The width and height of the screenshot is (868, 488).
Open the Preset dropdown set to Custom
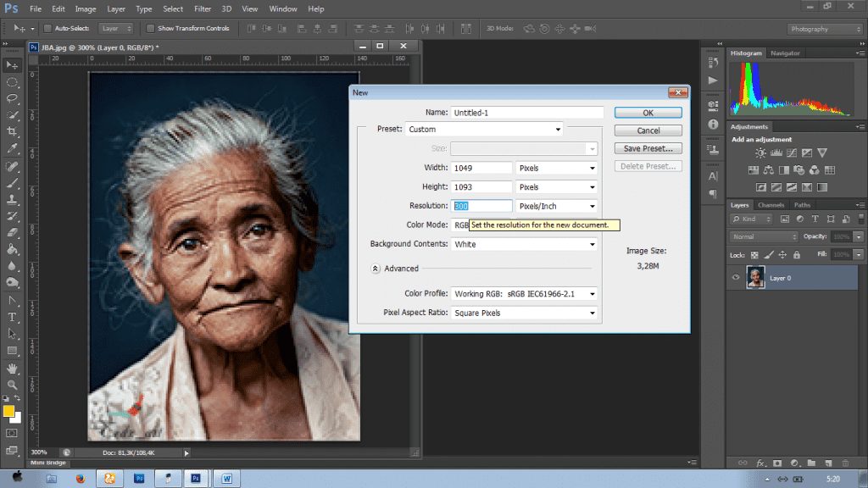coord(484,130)
